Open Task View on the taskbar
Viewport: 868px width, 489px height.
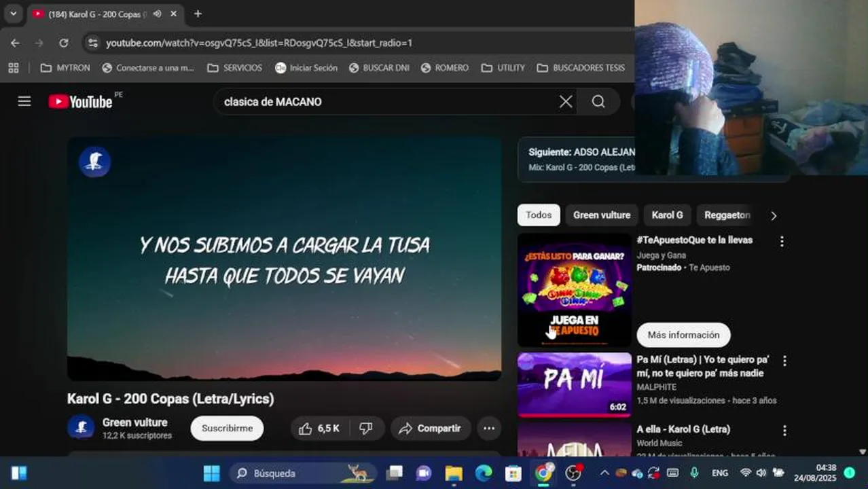(394, 473)
